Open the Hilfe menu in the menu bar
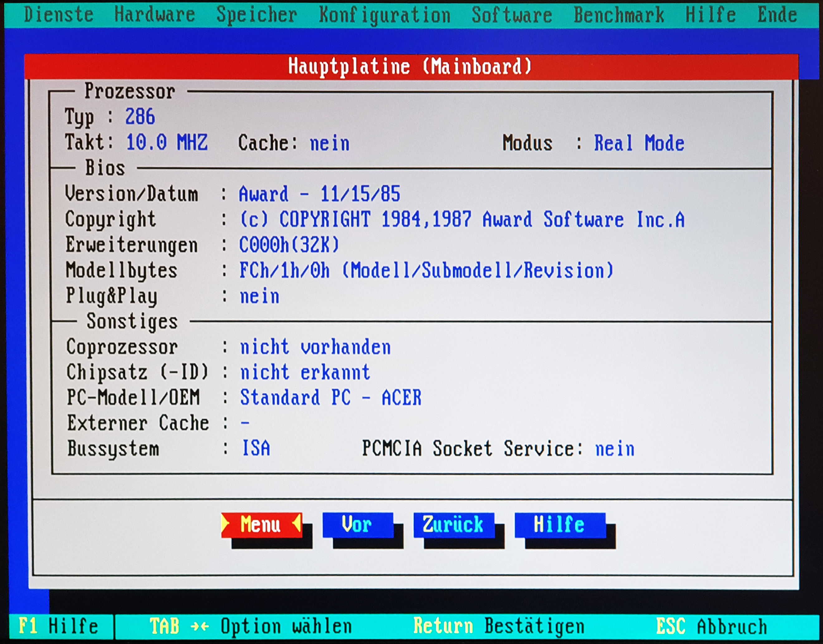 (x=710, y=15)
